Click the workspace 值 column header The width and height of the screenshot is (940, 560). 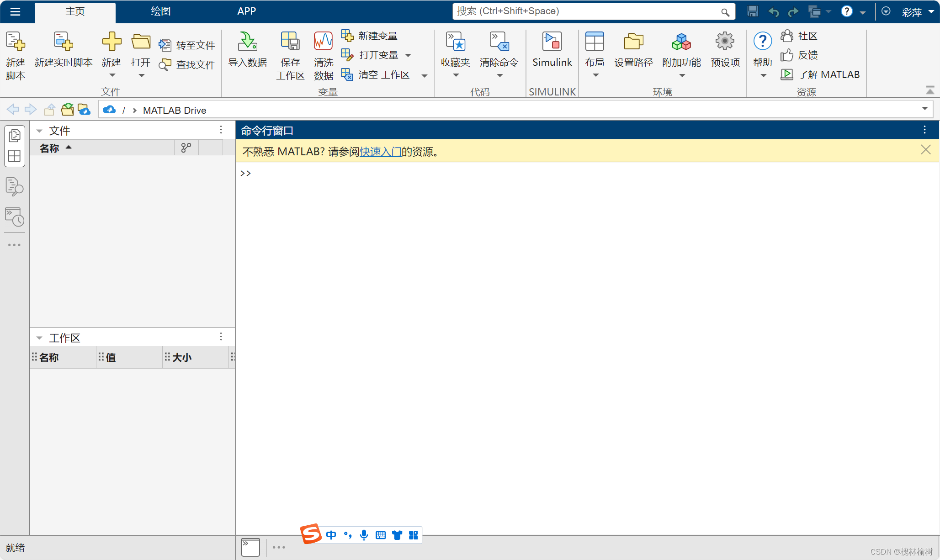(x=129, y=357)
